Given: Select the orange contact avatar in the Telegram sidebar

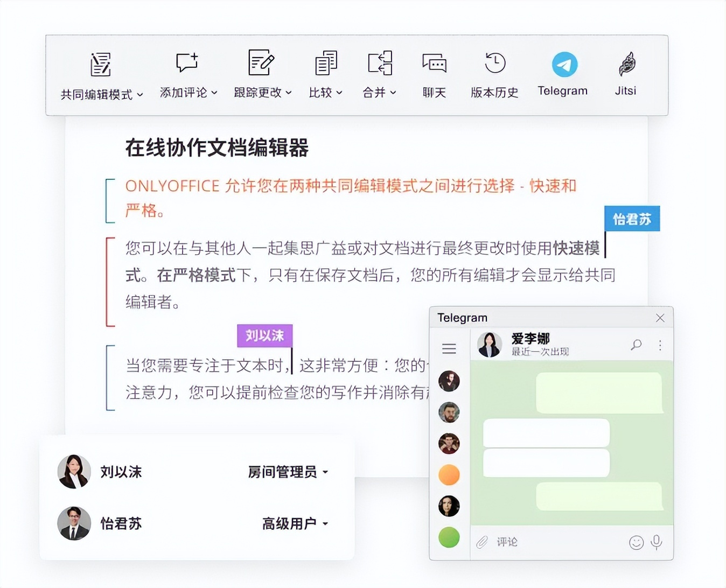Looking at the screenshot, I should pyautogui.click(x=449, y=475).
